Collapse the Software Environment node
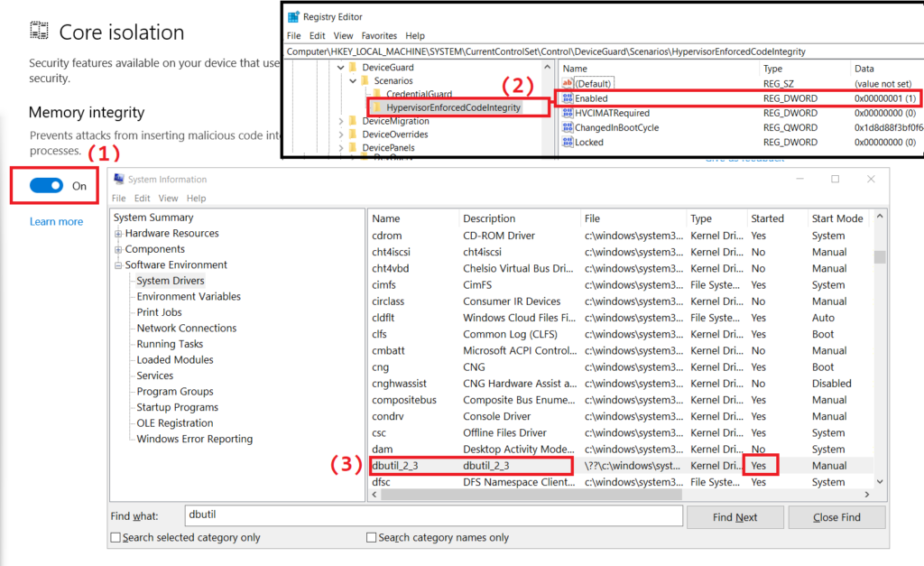The width and height of the screenshot is (924, 566). tap(118, 265)
